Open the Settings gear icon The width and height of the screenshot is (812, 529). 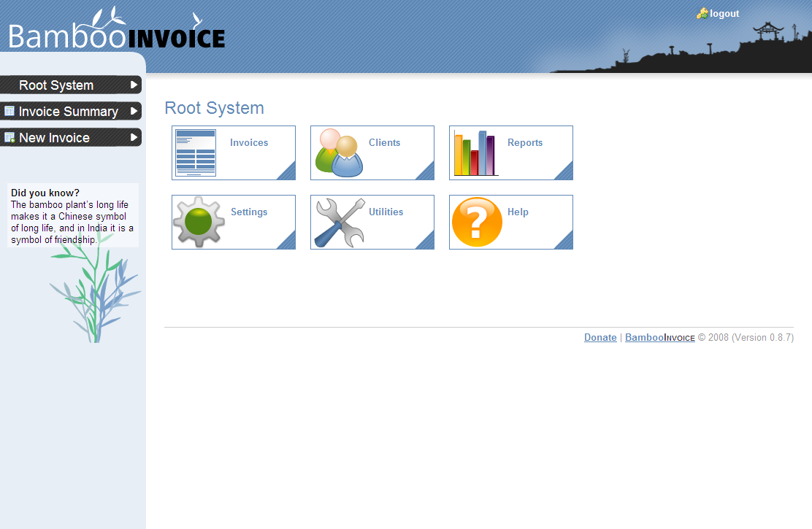(198, 222)
